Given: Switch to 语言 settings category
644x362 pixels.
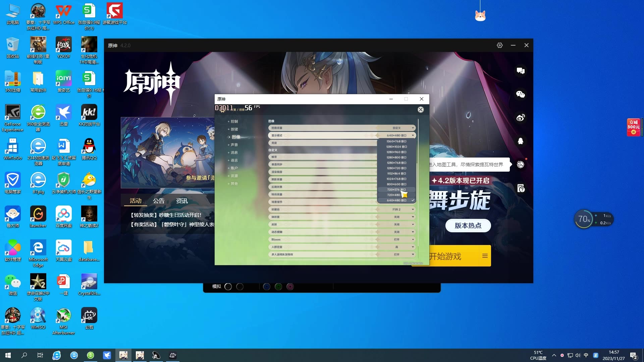Looking at the screenshot, I should (x=234, y=160).
